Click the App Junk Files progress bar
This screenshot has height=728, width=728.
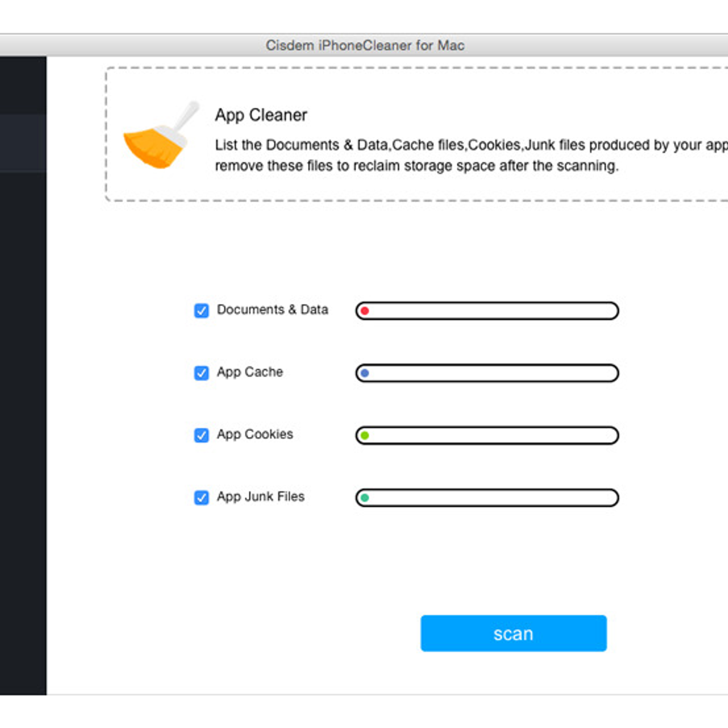click(487, 498)
